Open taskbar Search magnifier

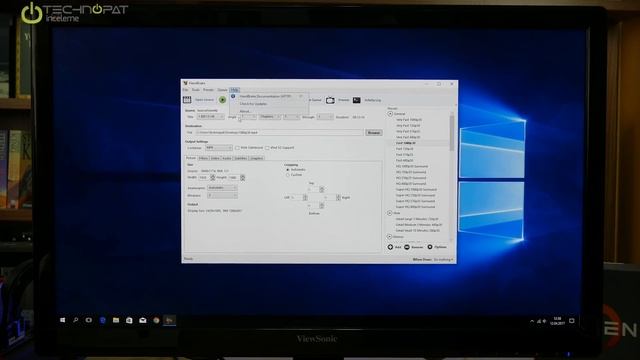[x=76, y=320]
